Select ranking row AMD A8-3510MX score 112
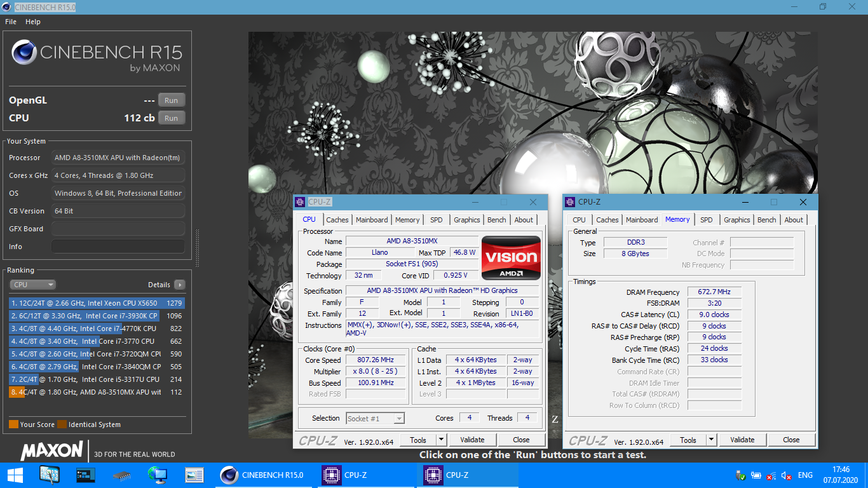 pos(97,392)
